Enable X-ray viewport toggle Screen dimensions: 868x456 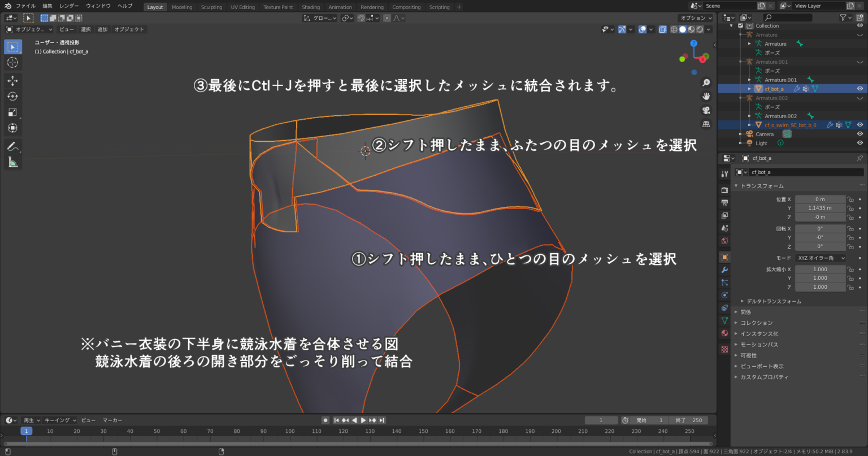click(x=663, y=29)
